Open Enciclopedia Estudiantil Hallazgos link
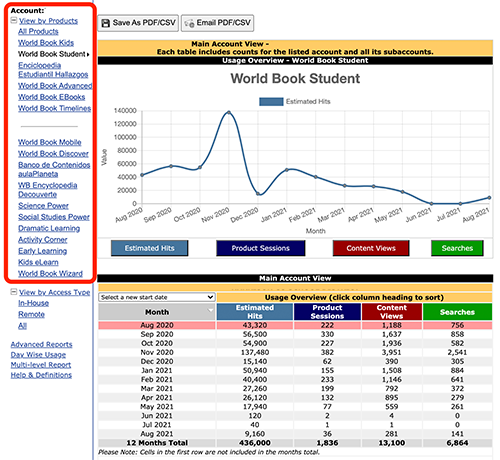500x460 pixels. pos(53,70)
